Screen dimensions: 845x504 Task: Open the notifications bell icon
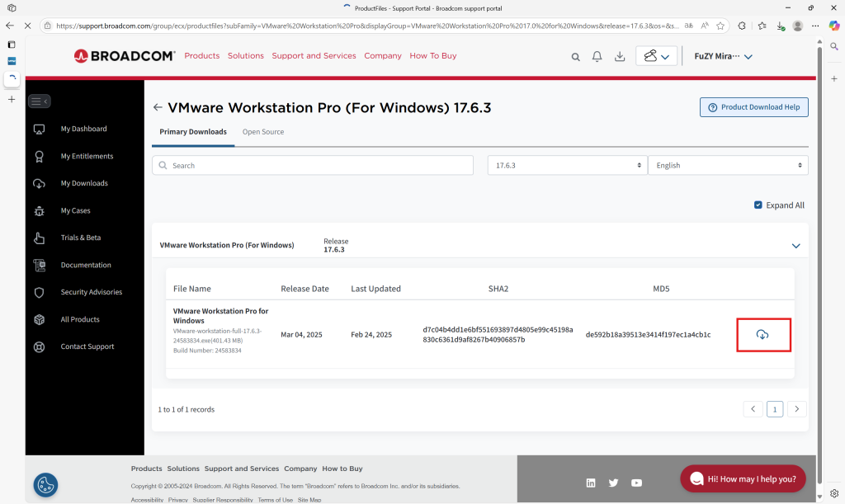point(597,57)
